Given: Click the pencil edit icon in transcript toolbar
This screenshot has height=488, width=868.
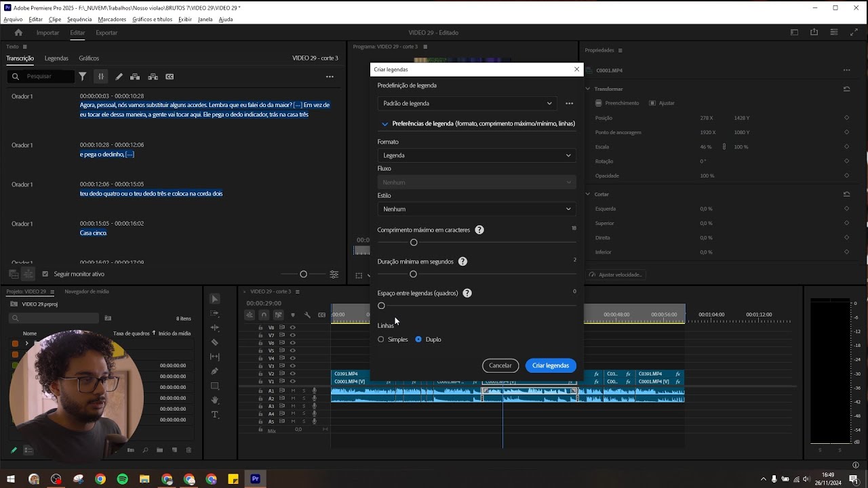Looking at the screenshot, I should (119, 77).
